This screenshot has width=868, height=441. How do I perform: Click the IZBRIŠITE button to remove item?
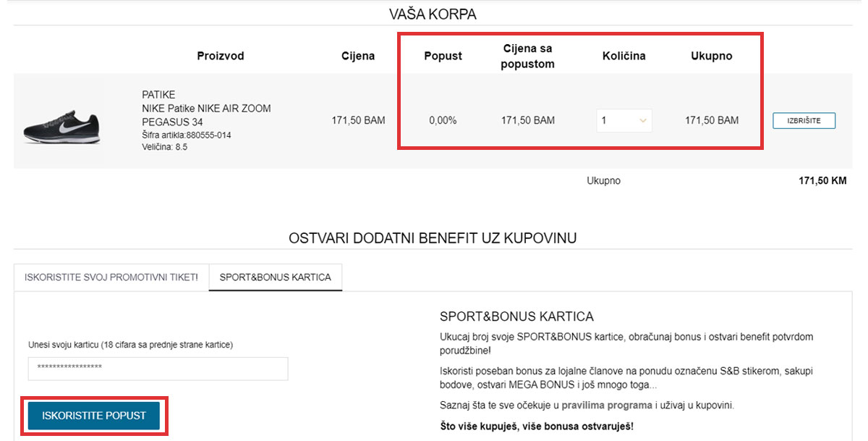click(x=804, y=121)
